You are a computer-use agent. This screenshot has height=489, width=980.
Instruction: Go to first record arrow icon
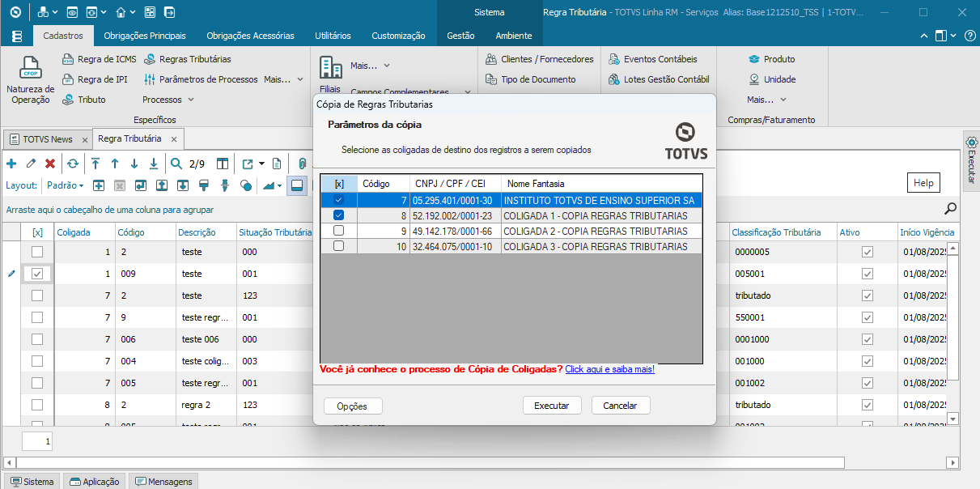(95, 164)
